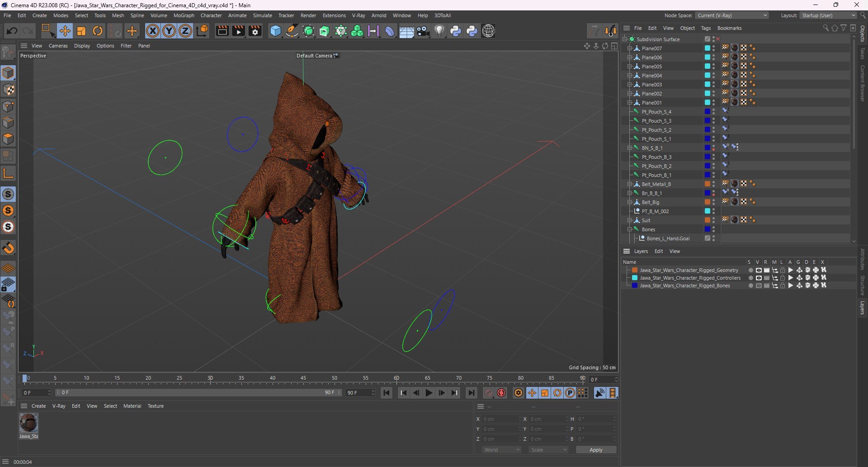Toggle visibility of Controllers layer
This screenshot has width=868, height=467.
(759, 278)
